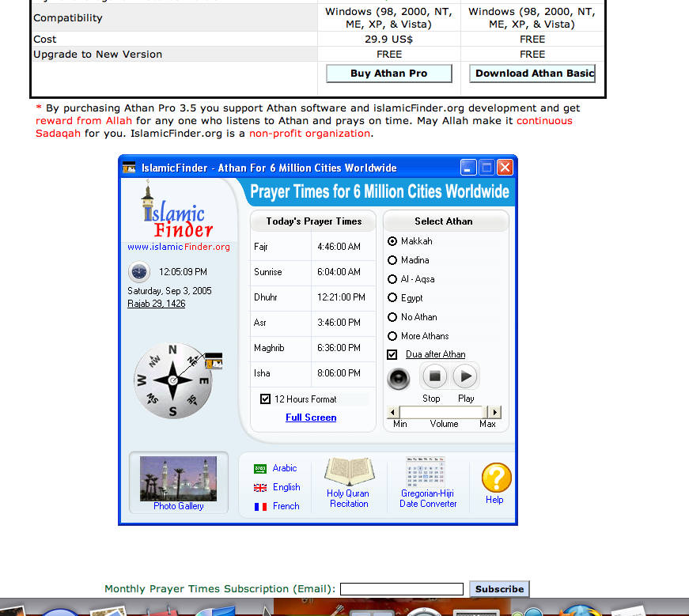The height and width of the screenshot is (616, 689).
Task: Click the blue clock icon beside 12:05:09 PM
Action: 139,272
